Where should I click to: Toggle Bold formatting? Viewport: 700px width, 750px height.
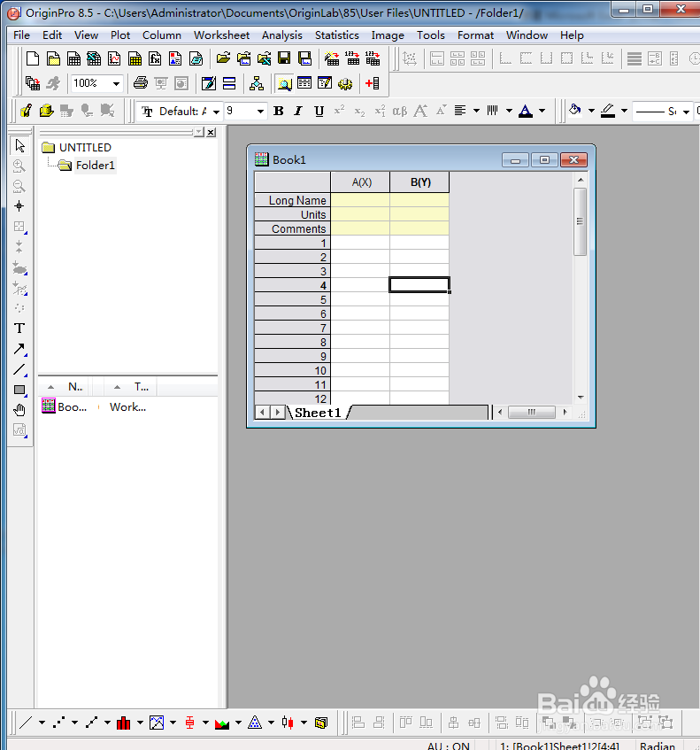278,111
